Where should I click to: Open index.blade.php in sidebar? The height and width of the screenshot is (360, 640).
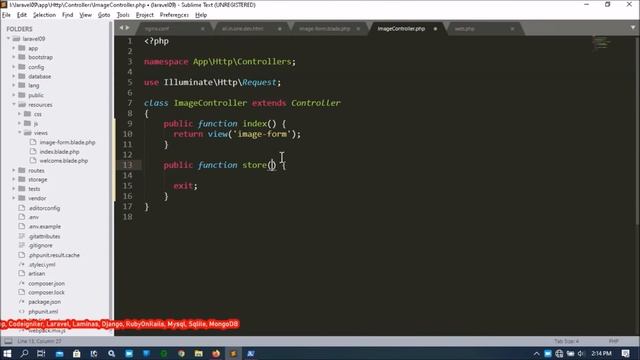click(x=60, y=152)
